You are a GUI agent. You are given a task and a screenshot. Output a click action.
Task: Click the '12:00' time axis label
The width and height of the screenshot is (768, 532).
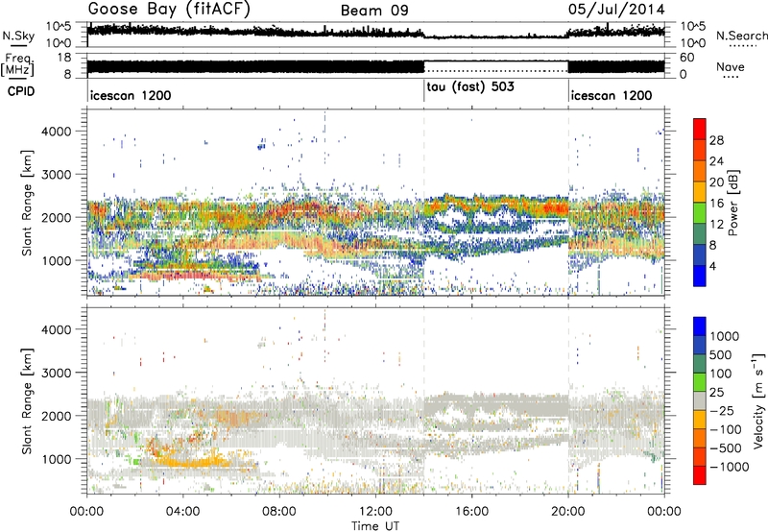(x=375, y=512)
